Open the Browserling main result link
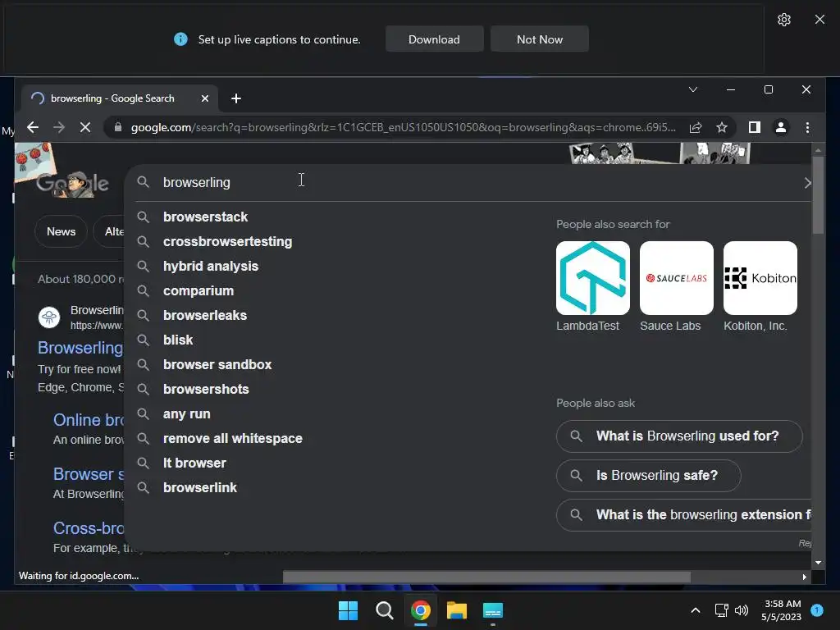 [x=80, y=348]
